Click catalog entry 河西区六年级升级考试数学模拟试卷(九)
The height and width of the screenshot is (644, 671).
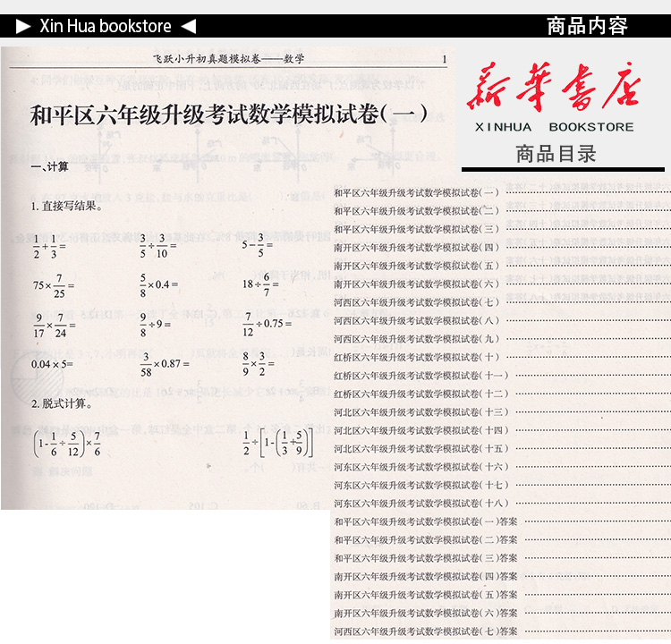point(416,339)
